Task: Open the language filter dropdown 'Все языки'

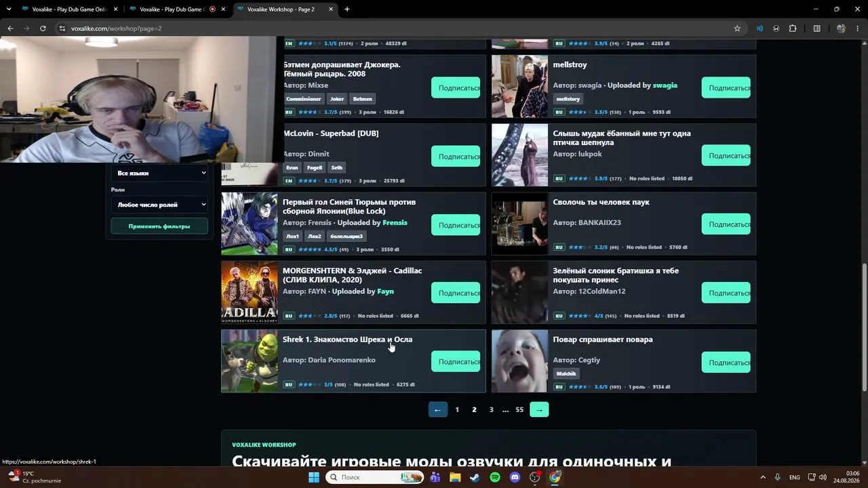Action: point(159,173)
